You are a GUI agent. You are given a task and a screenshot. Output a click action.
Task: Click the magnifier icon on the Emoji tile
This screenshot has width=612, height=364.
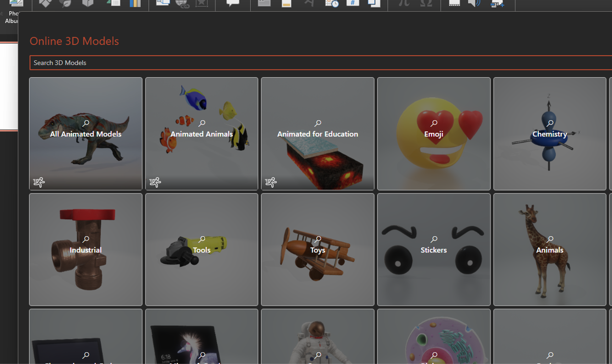click(433, 123)
